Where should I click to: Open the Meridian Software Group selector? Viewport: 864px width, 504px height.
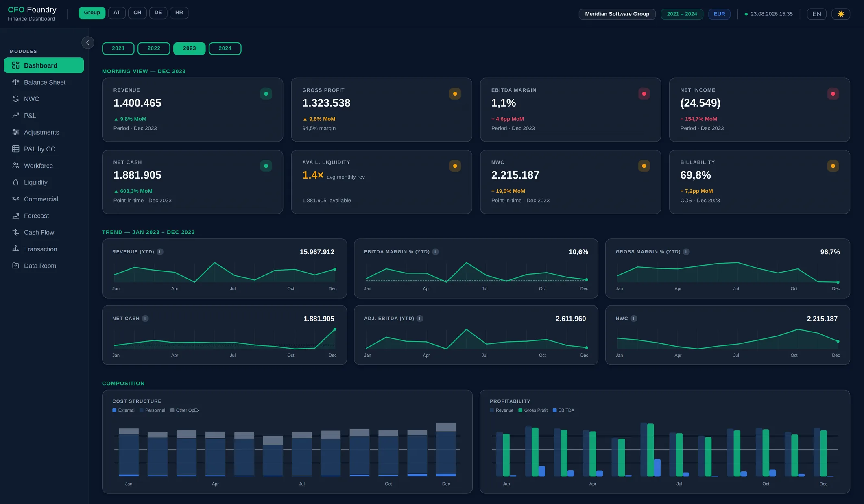pyautogui.click(x=617, y=14)
